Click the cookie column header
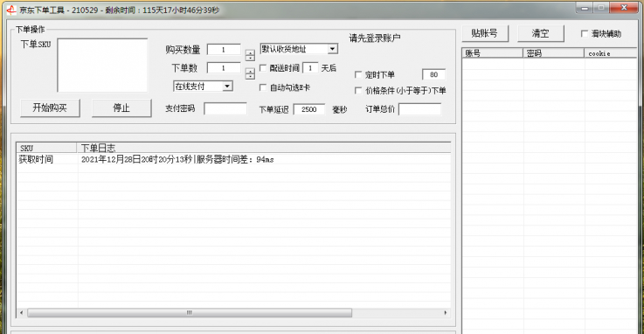Image resolution: width=644 pixels, height=334 pixels. click(611, 53)
